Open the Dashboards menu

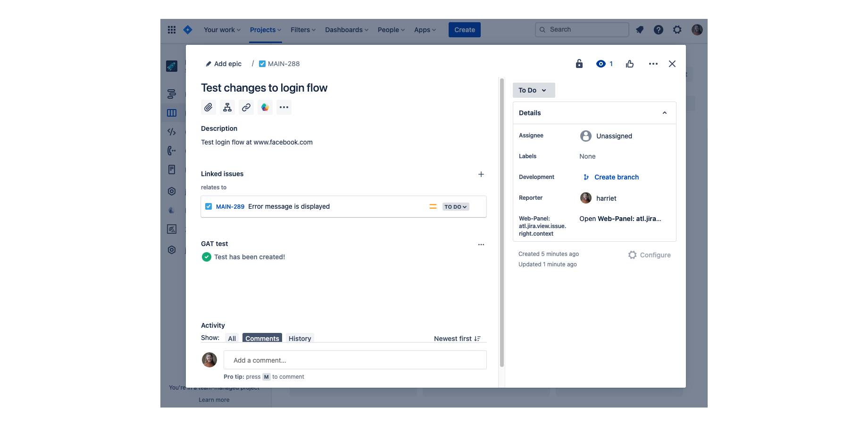click(x=347, y=30)
